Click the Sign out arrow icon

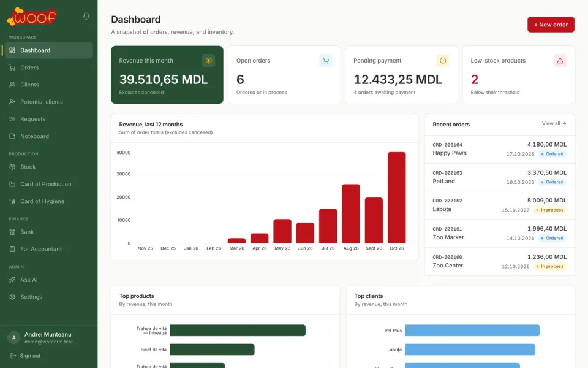point(13,356)
